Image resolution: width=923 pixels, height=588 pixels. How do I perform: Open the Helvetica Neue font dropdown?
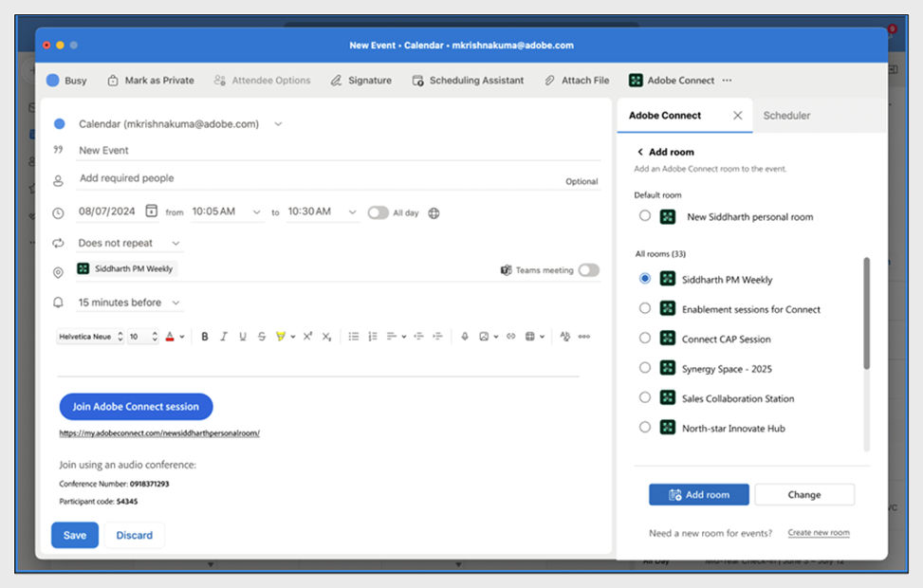point(90,337)
